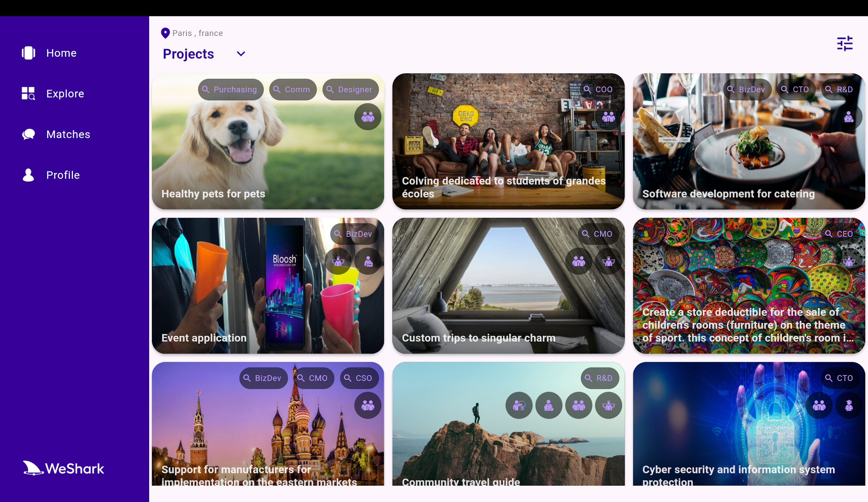Viewport: 868px width, 502px height.
Task: Click the team icon on Custom trips card
Action: click(578, 261)
